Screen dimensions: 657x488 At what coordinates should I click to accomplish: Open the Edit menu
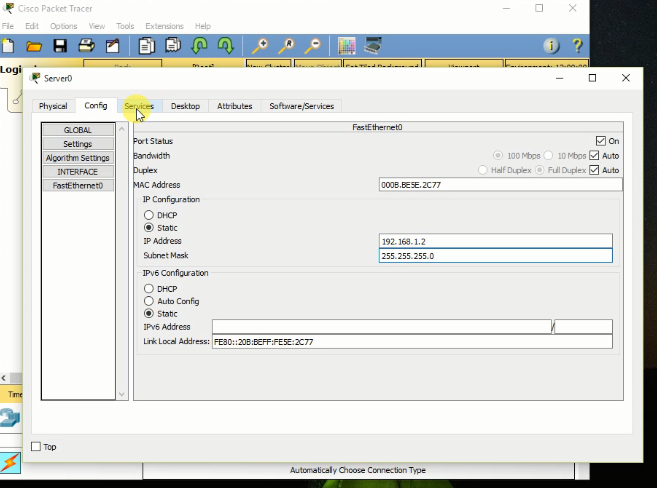coord(32,26)
